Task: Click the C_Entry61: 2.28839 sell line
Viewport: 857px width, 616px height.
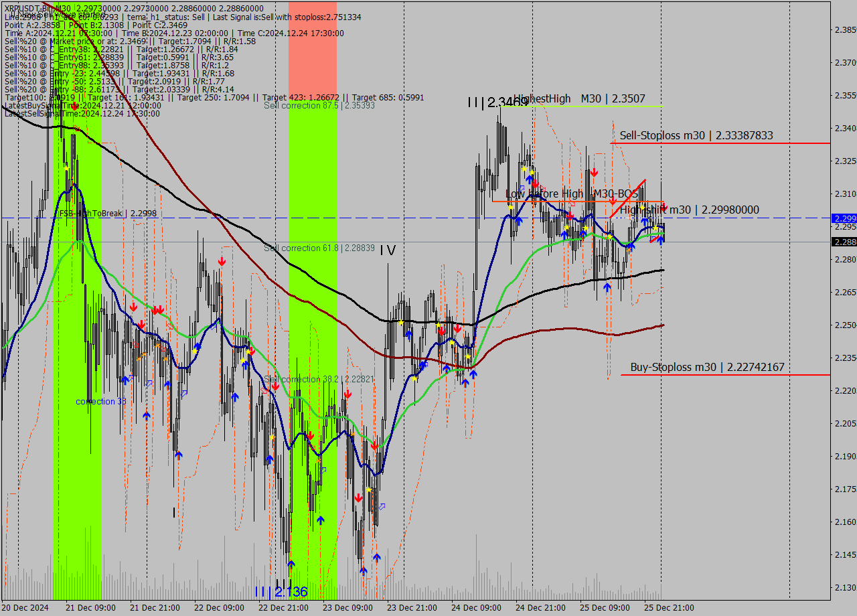Action: [119, 57]
